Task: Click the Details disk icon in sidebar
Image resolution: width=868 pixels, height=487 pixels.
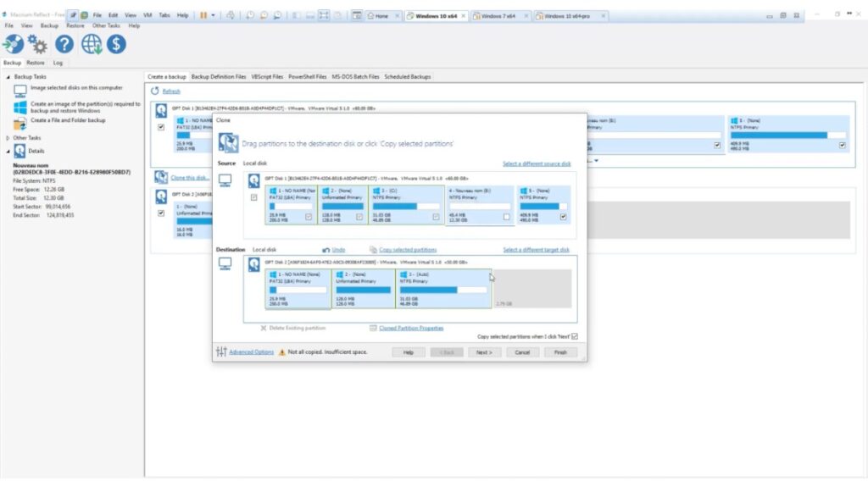Action: 20,151
